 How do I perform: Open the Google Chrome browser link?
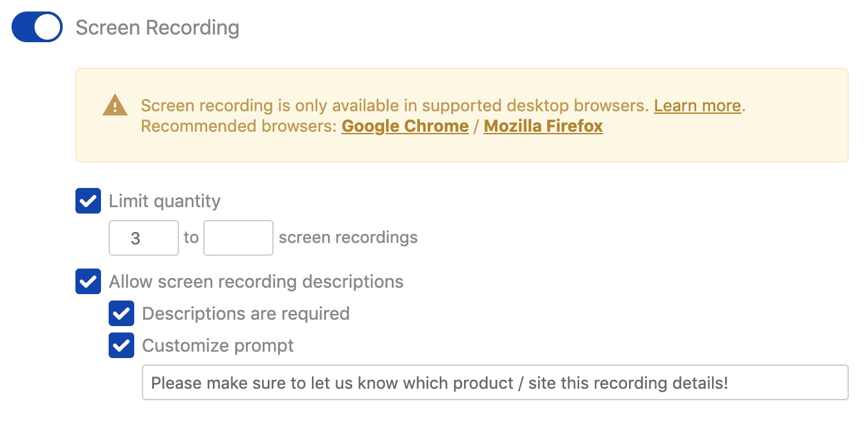point(405,126)
